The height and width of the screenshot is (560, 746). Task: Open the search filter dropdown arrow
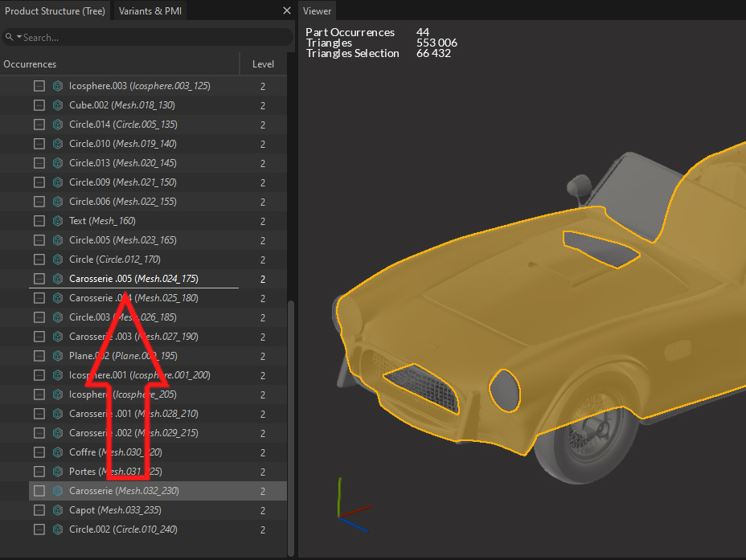[x=18, y=38]
